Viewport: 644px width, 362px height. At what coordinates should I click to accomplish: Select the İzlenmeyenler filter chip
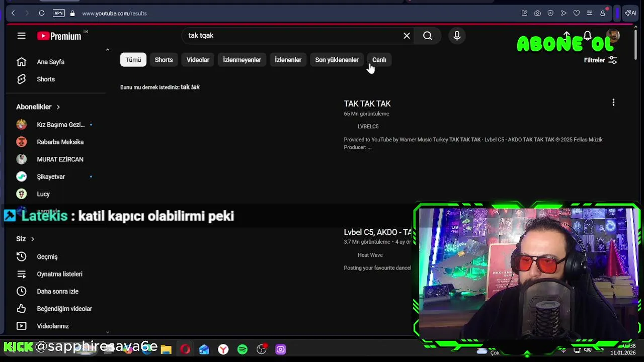click(242, 60)
